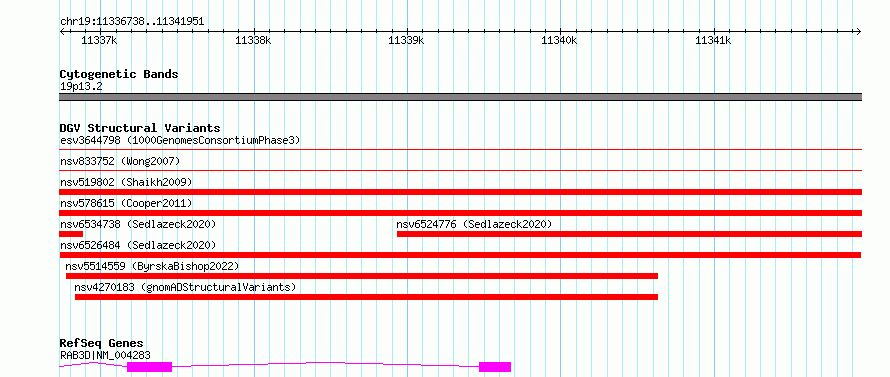This screenshot has width=890, height=377.
Task: Select the Cytogenetic Bands track title
Action: [x=119, y=74]
